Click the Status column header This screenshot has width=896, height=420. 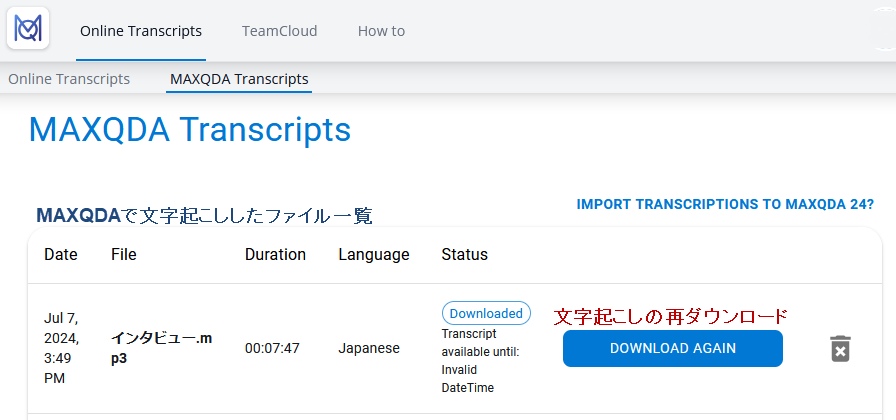(x=464, y=255)
